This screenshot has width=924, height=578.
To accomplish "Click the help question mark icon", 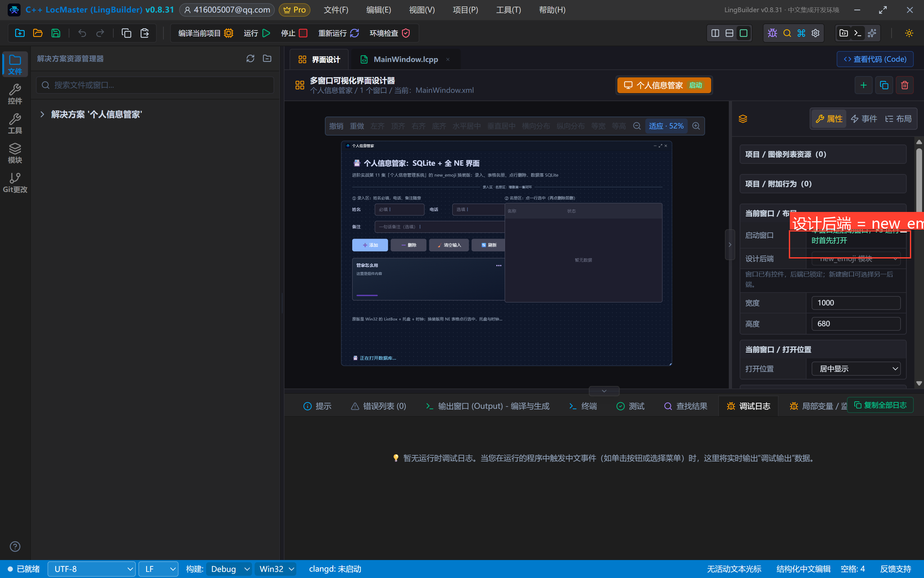I will point(15,546).
